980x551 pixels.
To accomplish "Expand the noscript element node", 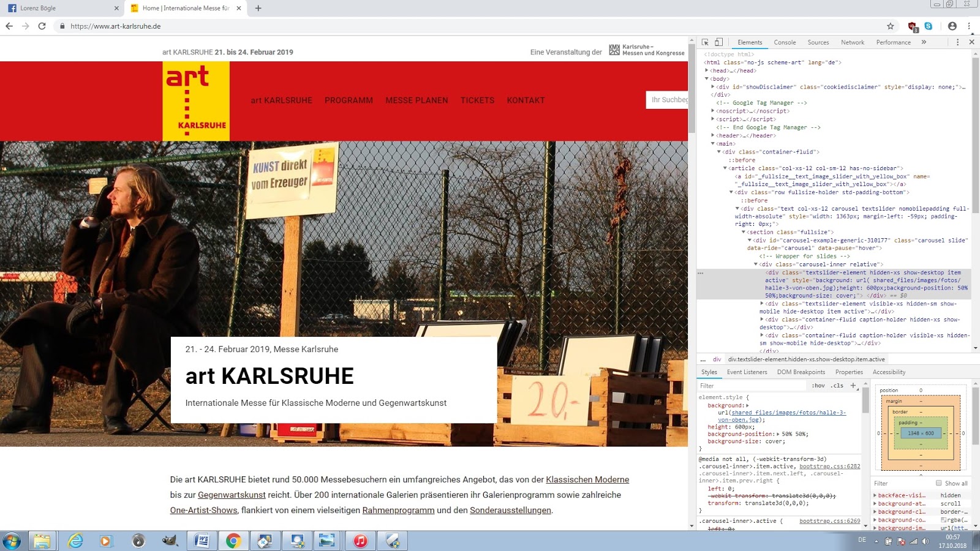I will (713, 111).
